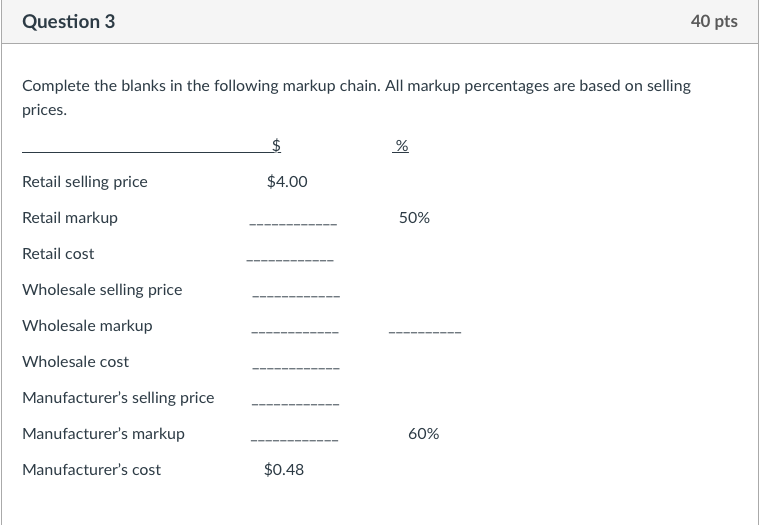Click the percent sign column header

(x=401, y=145)
